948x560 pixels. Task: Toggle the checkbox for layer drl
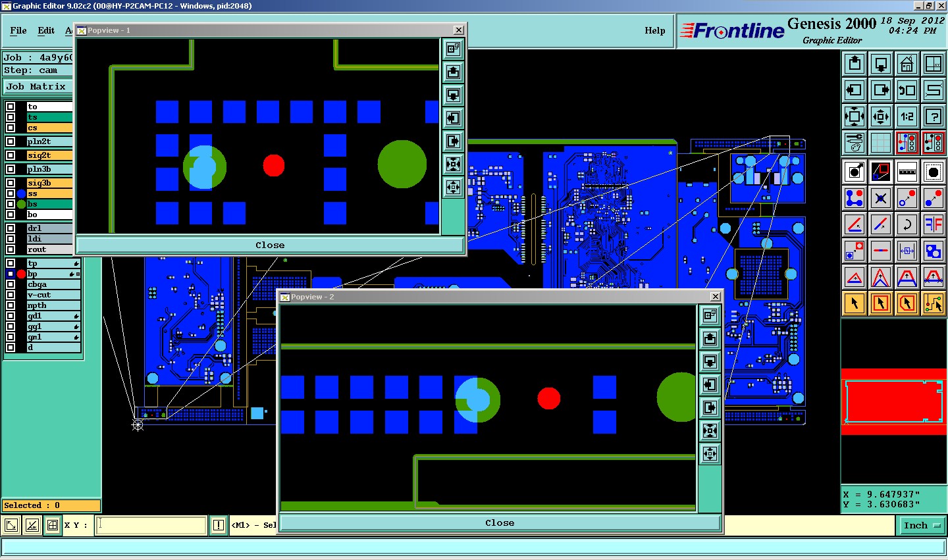(11, 228)
